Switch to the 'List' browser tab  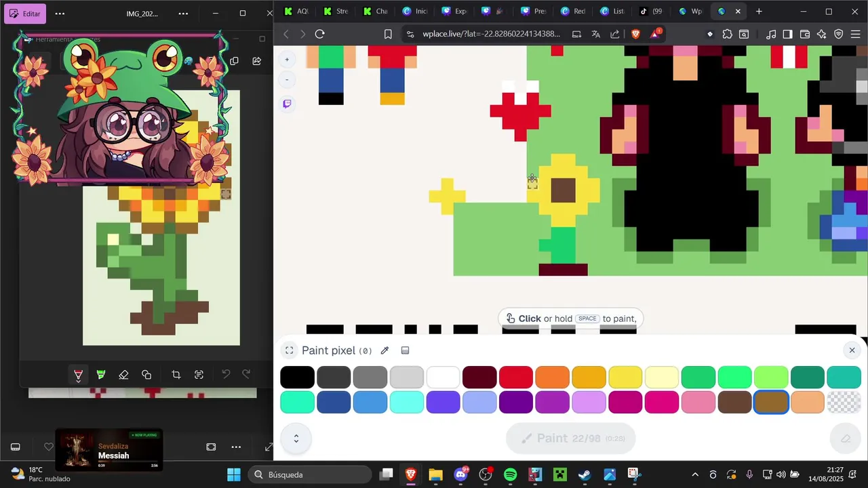point(611,12)
